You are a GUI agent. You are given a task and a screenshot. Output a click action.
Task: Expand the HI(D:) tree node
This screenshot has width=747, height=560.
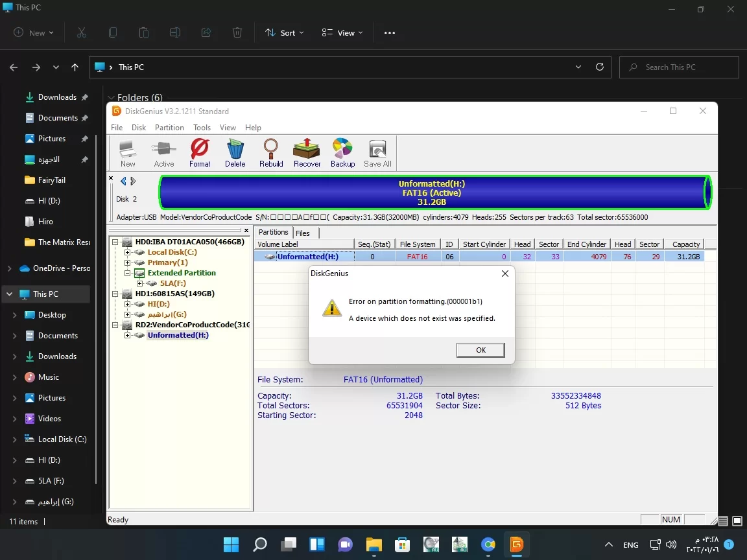(x=127, y=304)
